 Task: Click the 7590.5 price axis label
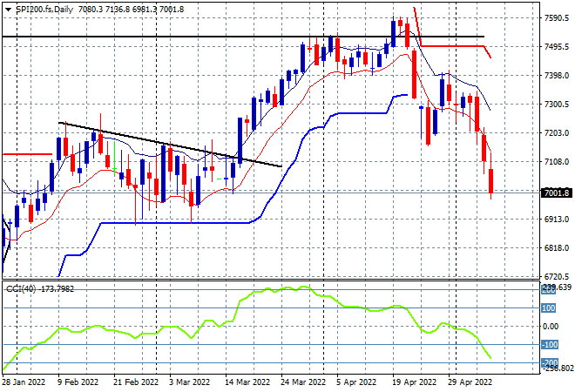tap(557, 18)
